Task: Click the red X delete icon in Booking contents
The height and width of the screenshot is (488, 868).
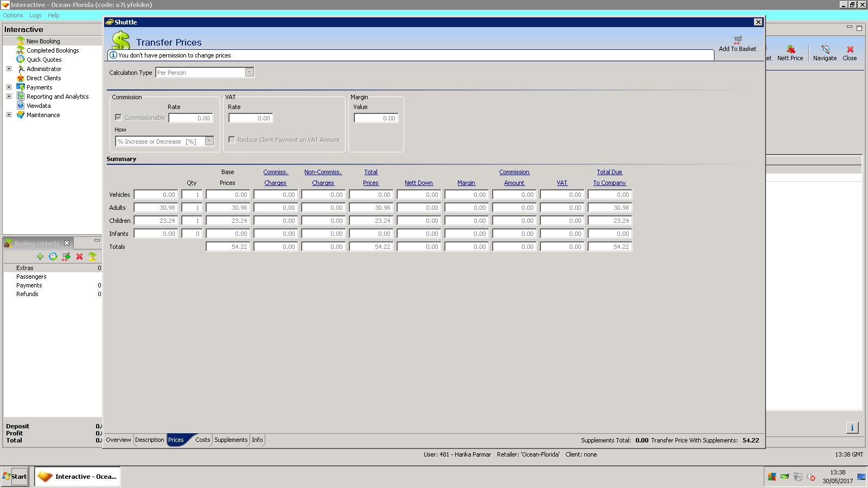Action: click(79, 256)
